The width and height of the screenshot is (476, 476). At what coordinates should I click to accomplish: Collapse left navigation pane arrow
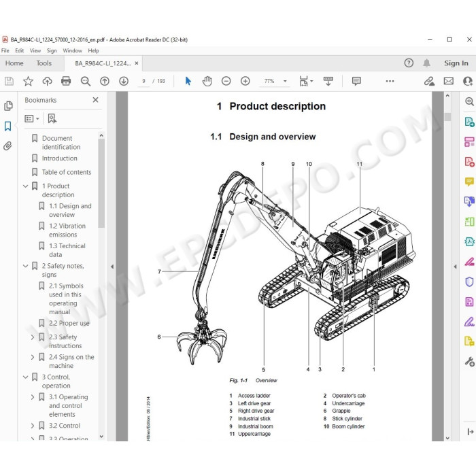pyautogui.click(x=112, y=267)
